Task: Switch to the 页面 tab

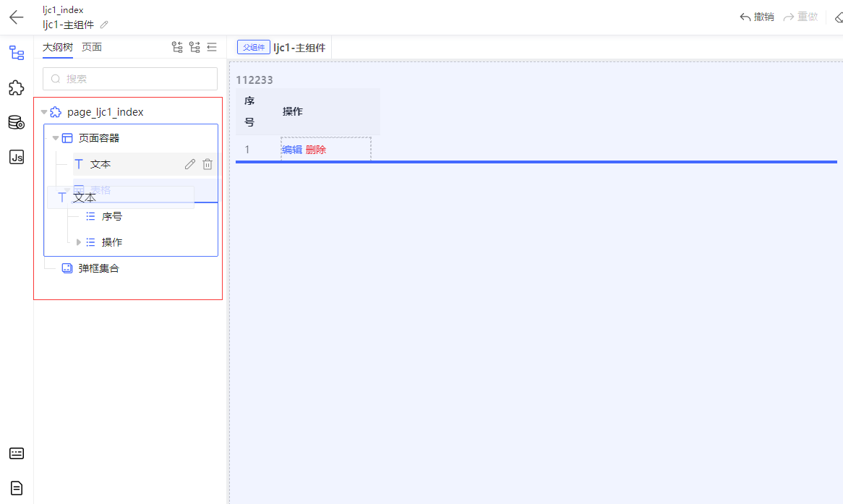Action: click(91, 47)
